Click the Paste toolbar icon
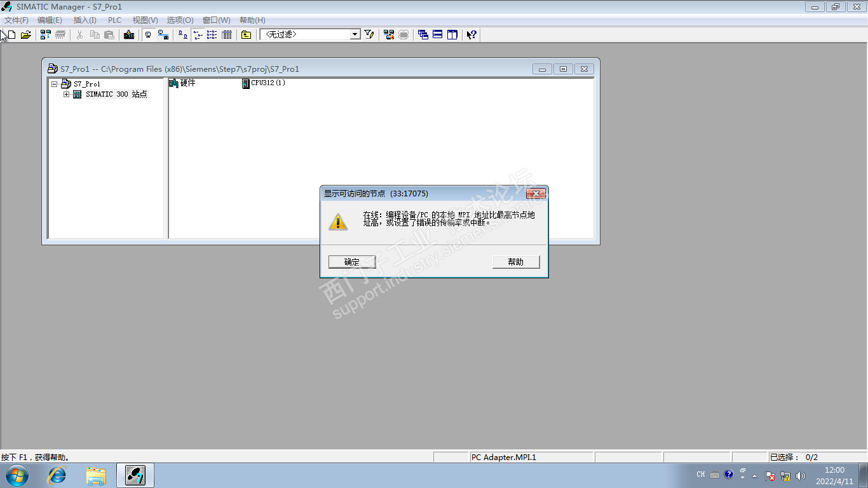The width and height of the screenshot is (868, 488). pos(109,34)
